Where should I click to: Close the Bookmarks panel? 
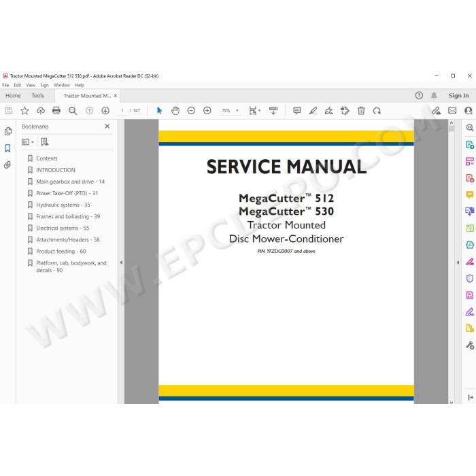(x=107, y=126)
